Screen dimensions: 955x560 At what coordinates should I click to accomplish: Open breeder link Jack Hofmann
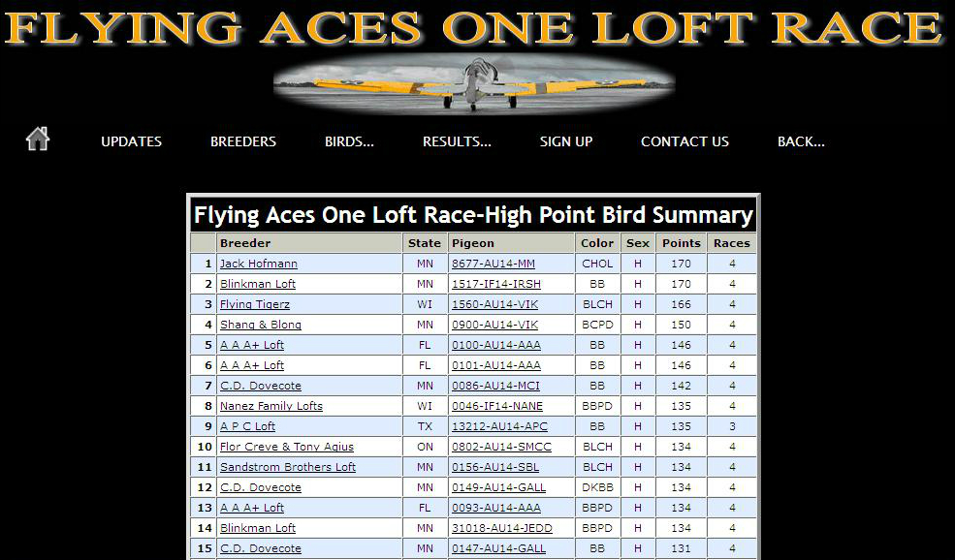click(x=258, y=264)
